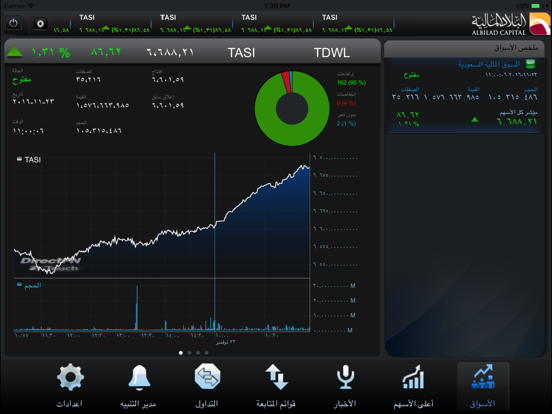Tap the ملخص الأسواق panel header
Screen dimensions: 552x414
[464, 48]
